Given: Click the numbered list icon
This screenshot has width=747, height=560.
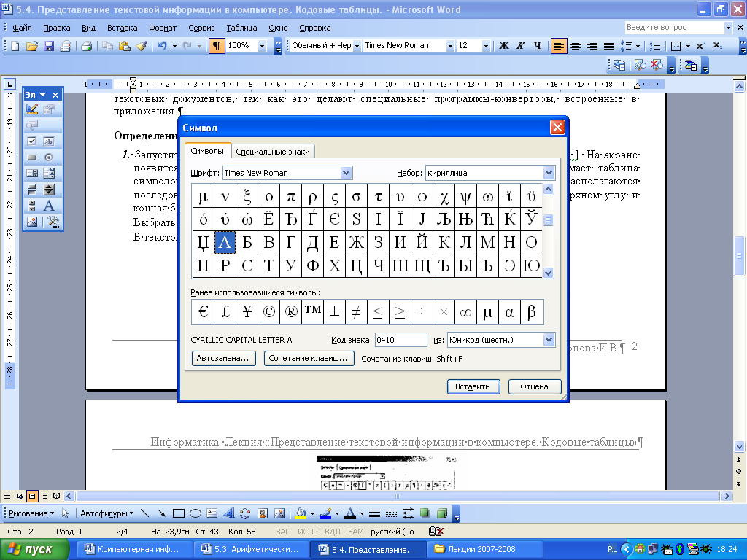Looking at the screenshot, I should pos(655,46).
